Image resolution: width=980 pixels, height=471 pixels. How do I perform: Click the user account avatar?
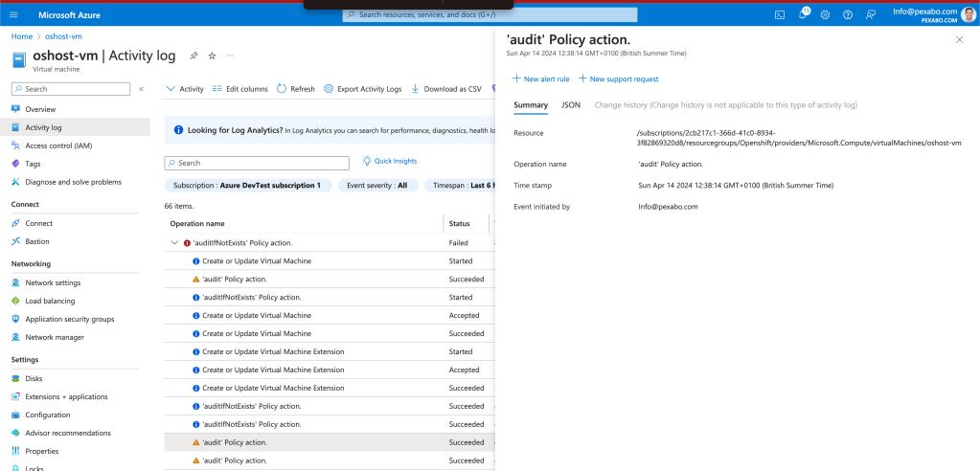click(968, 15)
